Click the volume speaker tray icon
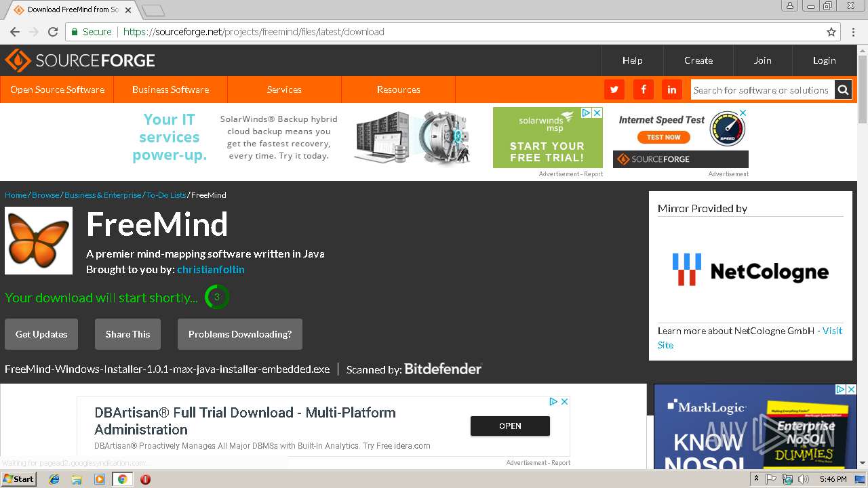This screenshot has height=488, width=868. tap(804, 479)
